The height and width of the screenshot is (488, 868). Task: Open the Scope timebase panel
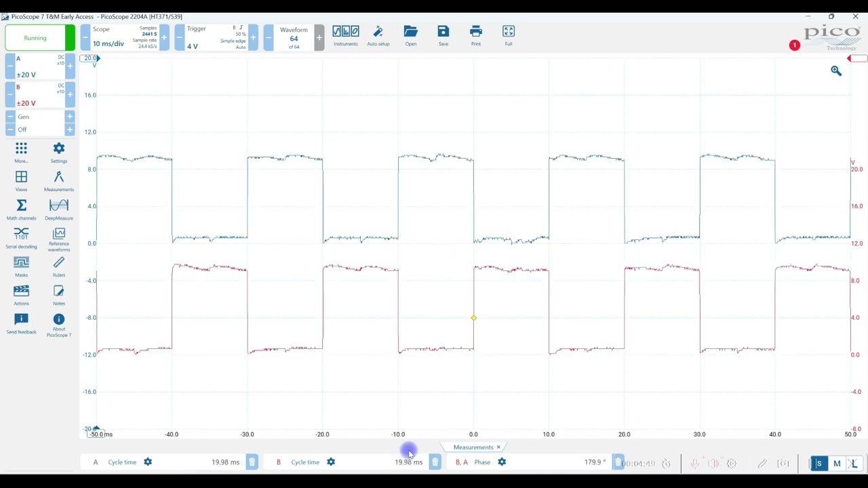point(124,37)
